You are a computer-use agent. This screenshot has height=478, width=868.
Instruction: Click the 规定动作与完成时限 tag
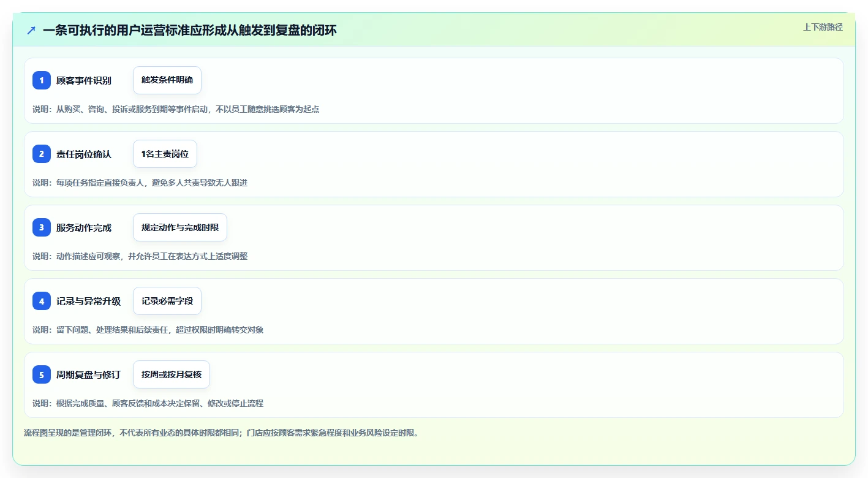coord(180,227)
